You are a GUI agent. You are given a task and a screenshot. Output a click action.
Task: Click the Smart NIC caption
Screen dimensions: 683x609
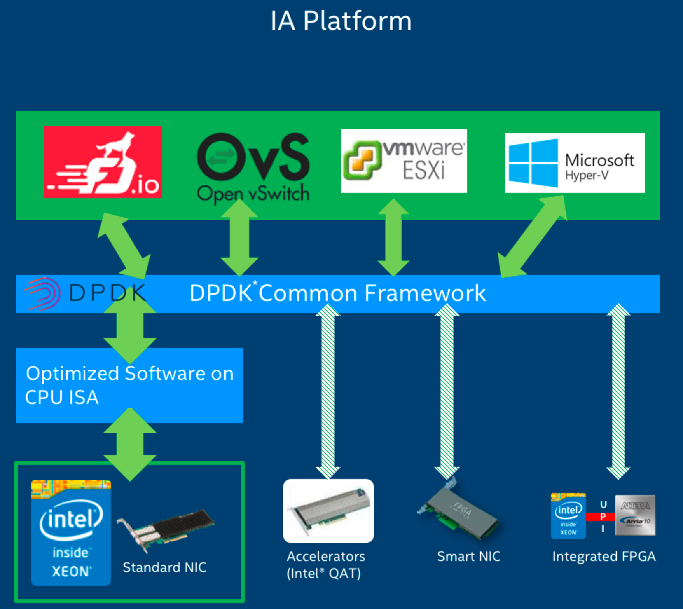[x=469, y=556]
